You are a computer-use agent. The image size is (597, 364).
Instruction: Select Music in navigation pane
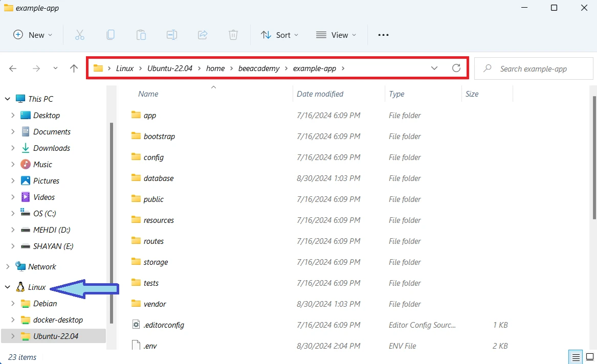click(42, 164)
